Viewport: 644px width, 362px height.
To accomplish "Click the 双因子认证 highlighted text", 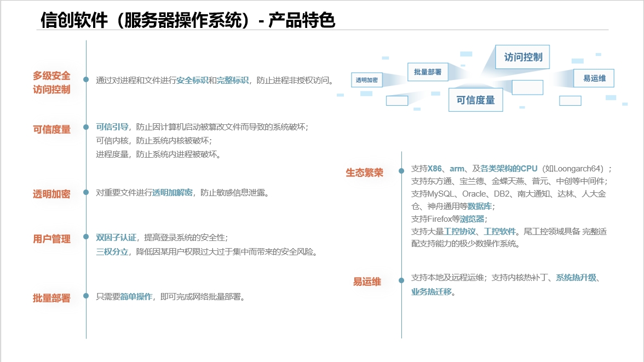I will pyautogui.click(x=116, y=237).
